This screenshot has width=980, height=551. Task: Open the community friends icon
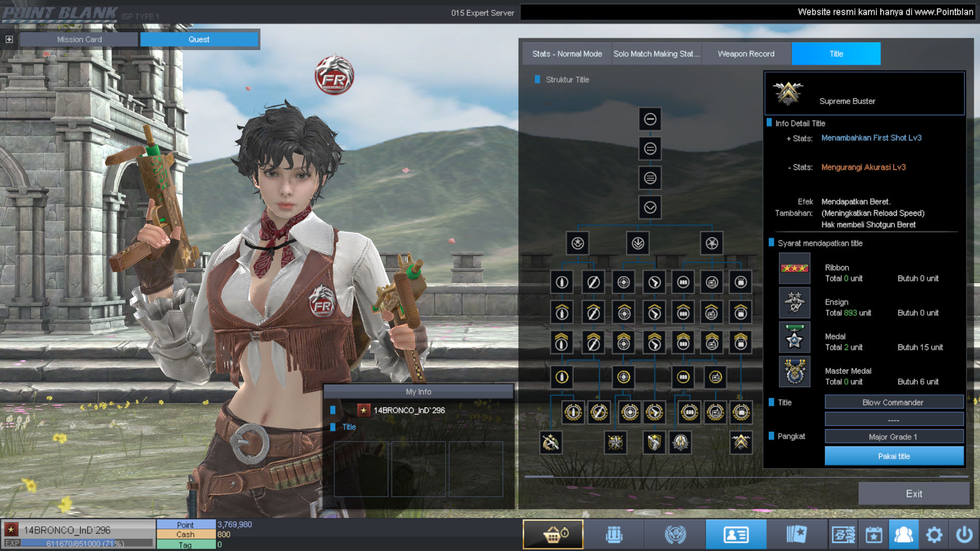(903, 534)
